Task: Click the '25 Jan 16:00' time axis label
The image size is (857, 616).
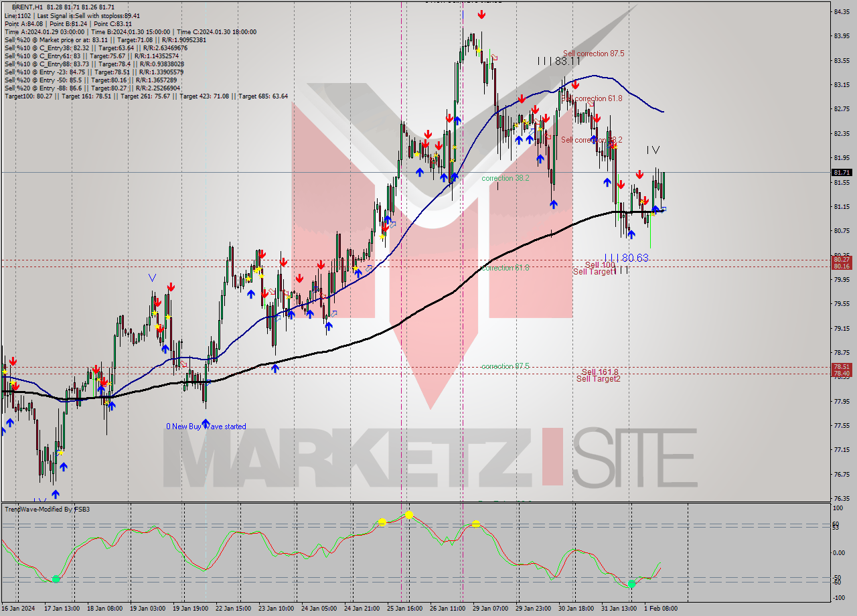Action: click(x=405, y=609)
